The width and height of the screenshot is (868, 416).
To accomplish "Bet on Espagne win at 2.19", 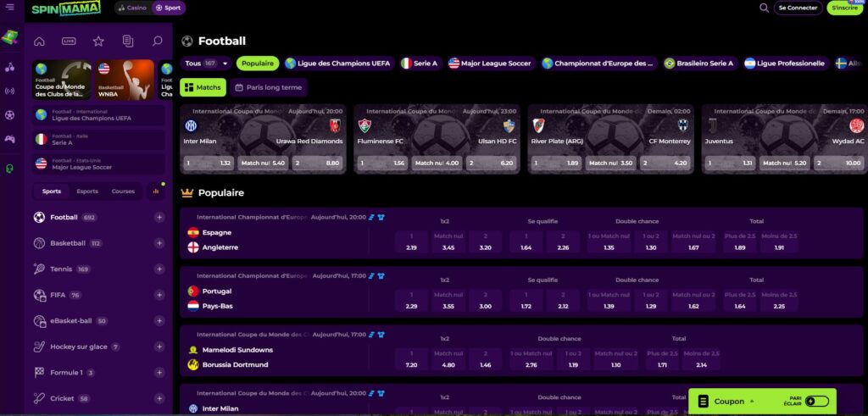I will [x=411, y=241].
